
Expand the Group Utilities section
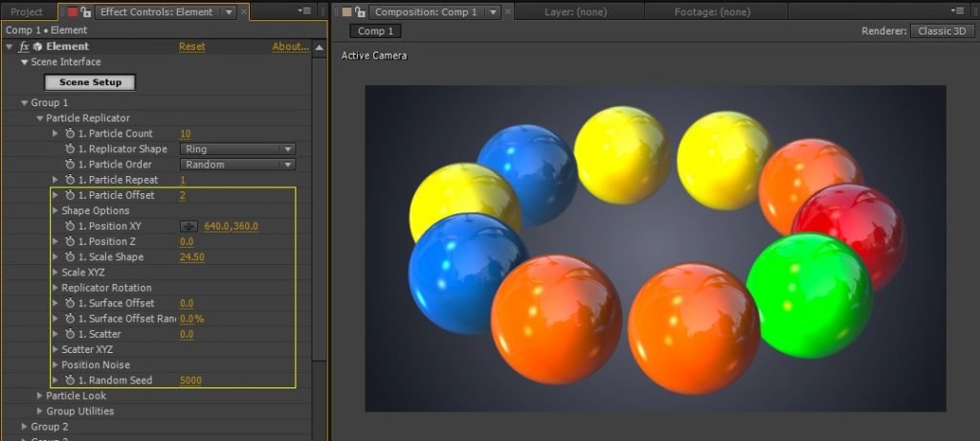tap(40, 411)
